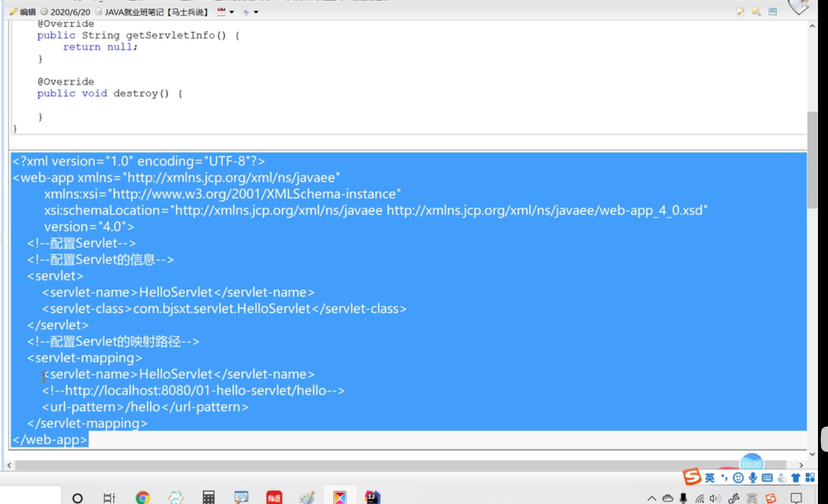Click the pen/link tray icon
Screen dimensions: 828x504
(x=734, y=498)
